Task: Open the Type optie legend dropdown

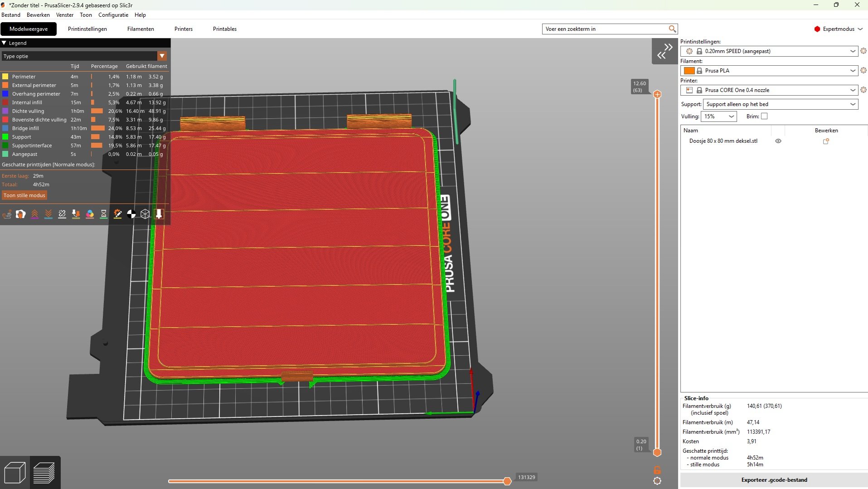Action: pos(162,56)
